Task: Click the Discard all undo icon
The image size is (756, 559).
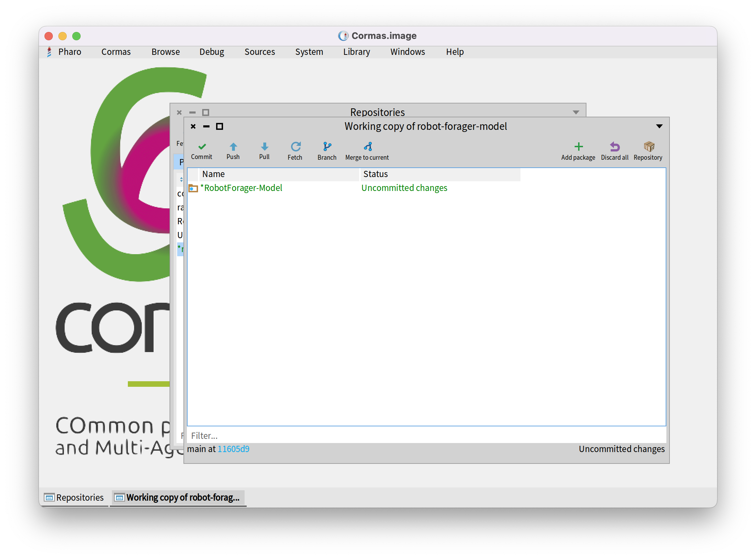Action: (615, 147)
